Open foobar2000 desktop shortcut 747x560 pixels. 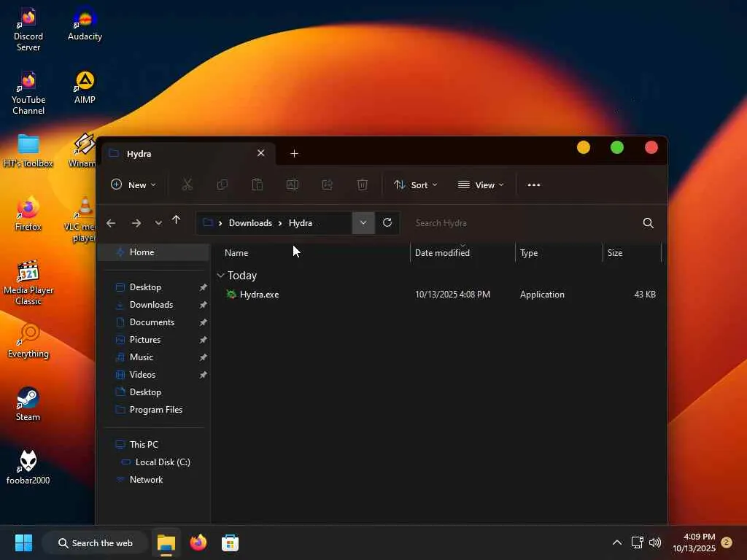pyautogui.click(x=28, y=467)
